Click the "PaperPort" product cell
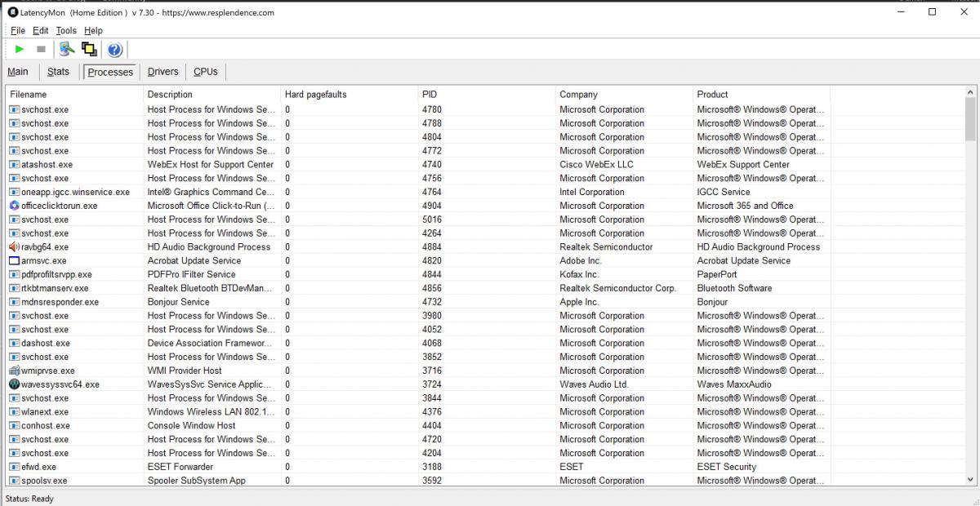This screenshot has height=506, width=980. click(717, 275)
